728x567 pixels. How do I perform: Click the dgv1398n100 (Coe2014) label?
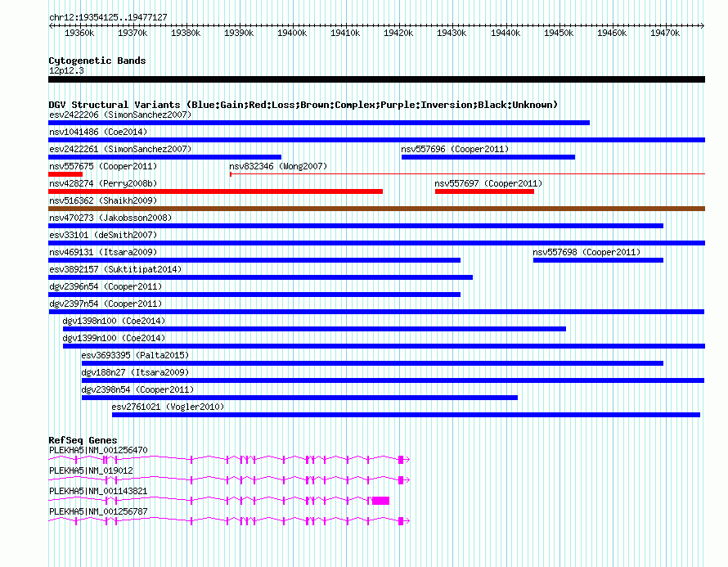coord(114,321)
